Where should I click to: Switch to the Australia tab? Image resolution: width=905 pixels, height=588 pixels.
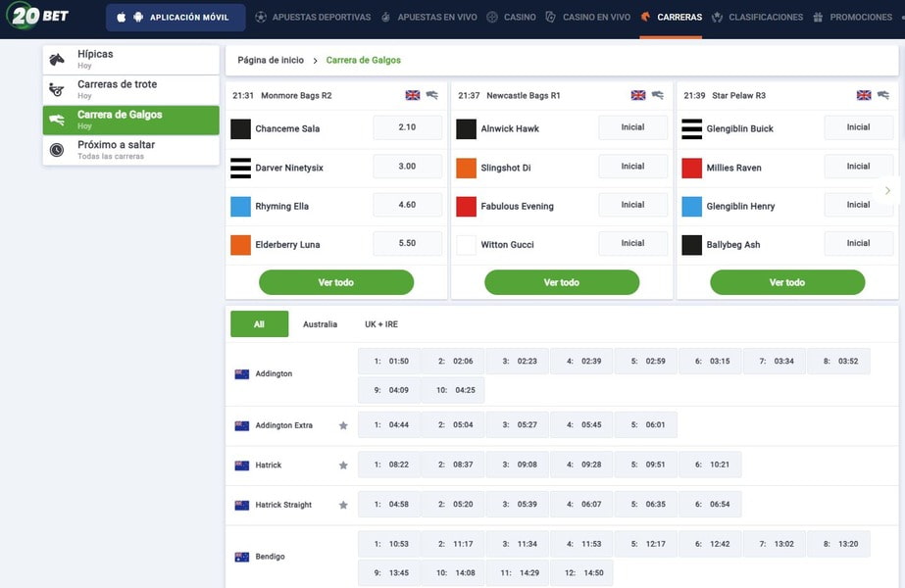pyautogui.click(x=321, y=324)
